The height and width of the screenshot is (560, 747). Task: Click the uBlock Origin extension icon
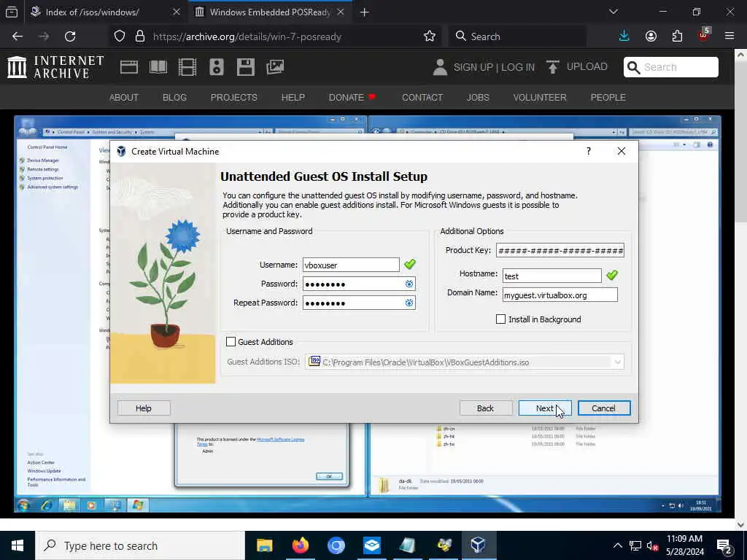click(x=704, y=35)
